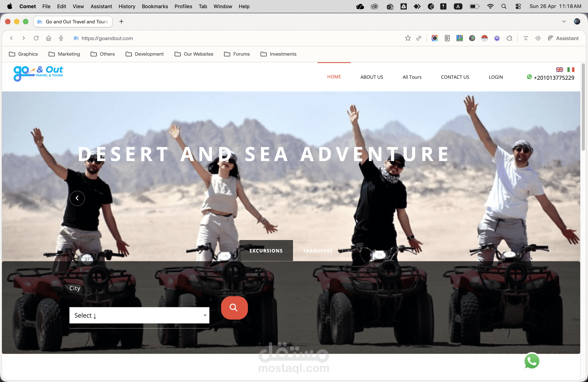This screenshot has height=382, width=588.
Task: Reload the goandout.com page
Action: point(36,38)
